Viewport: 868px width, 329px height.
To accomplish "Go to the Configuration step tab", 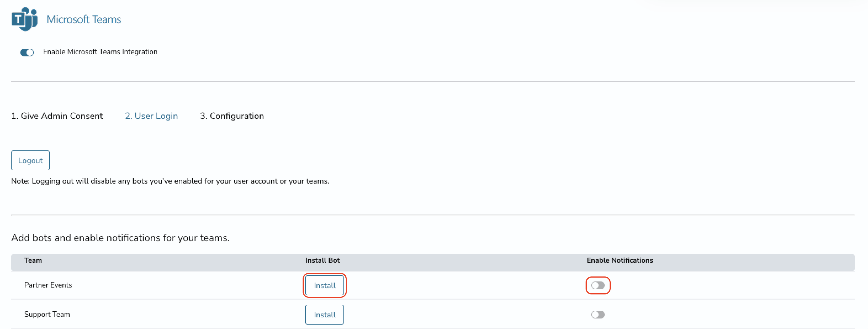I will [232, 116].
